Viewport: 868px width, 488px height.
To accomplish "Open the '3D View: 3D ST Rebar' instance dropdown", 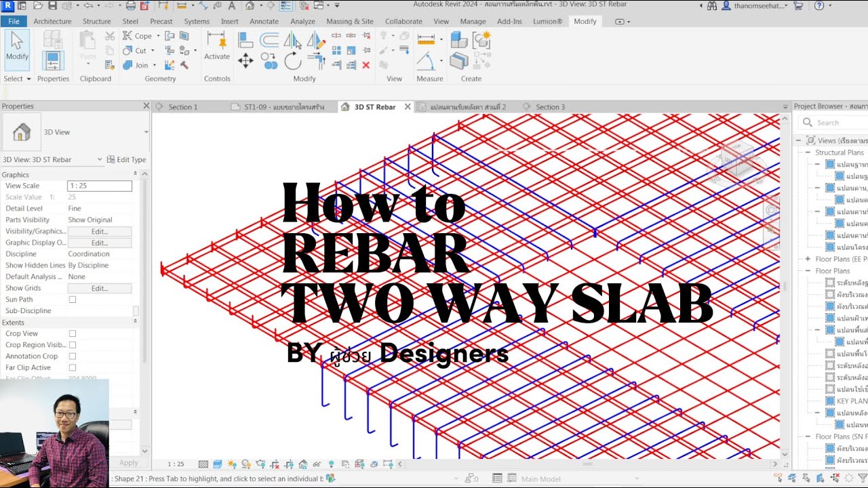I will (x=100, y=159).
